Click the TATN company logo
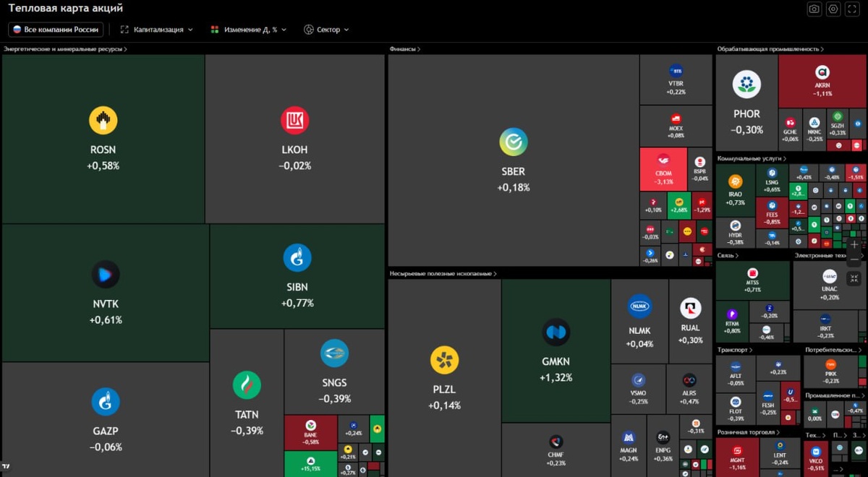 (x=247, y=385)
